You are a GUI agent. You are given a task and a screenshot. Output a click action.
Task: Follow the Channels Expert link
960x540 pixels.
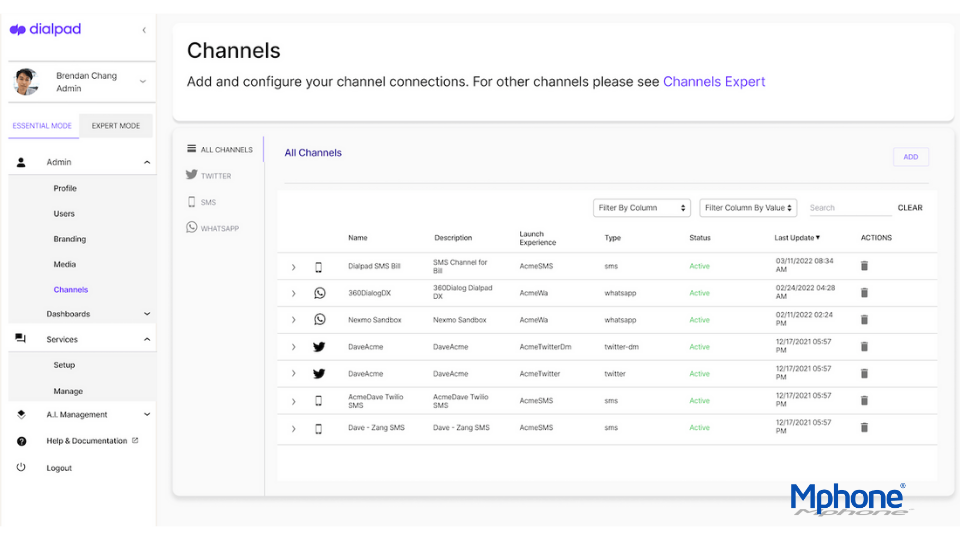click(x=714, y=81)
